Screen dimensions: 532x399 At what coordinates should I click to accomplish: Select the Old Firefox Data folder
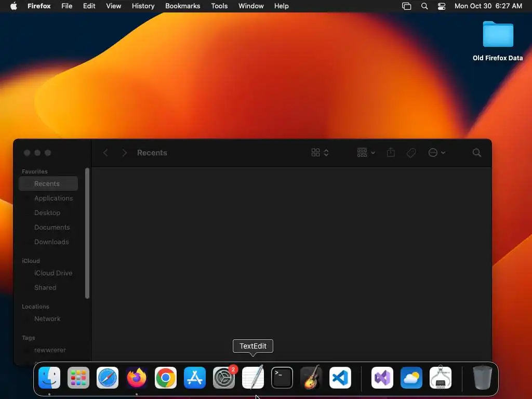[x=498, y=41]
